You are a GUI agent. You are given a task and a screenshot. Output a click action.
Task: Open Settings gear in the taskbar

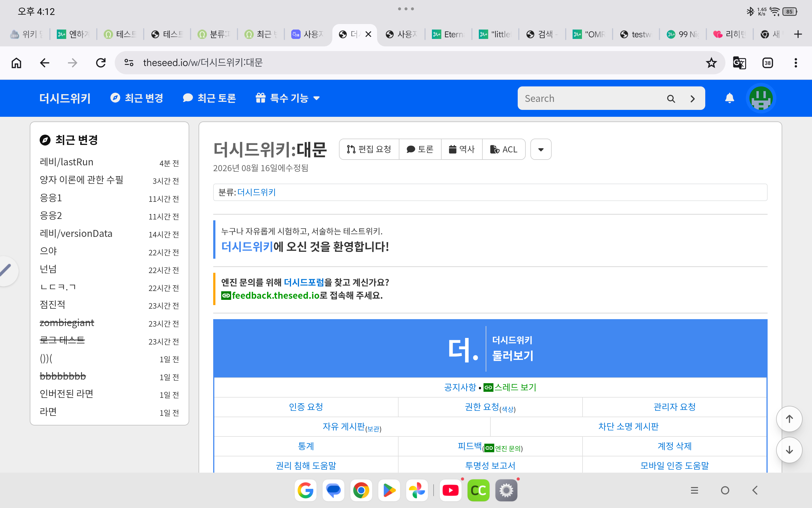[506, 490]
